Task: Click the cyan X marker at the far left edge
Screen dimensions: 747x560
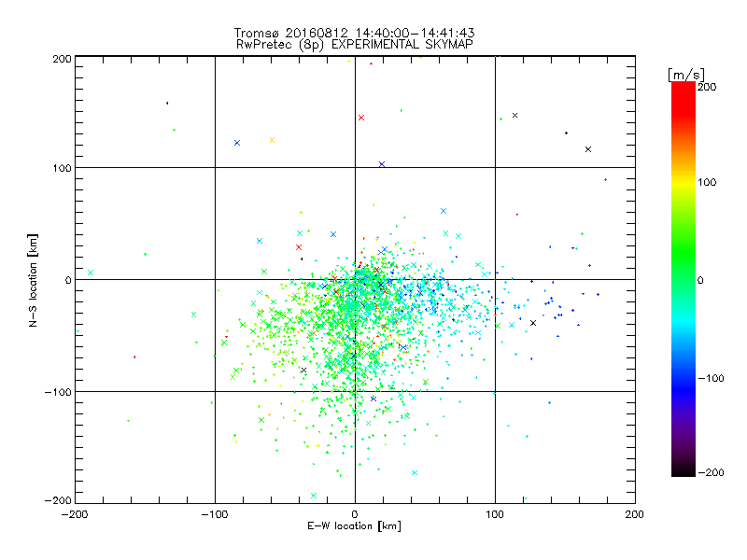Action: [91, 273]
